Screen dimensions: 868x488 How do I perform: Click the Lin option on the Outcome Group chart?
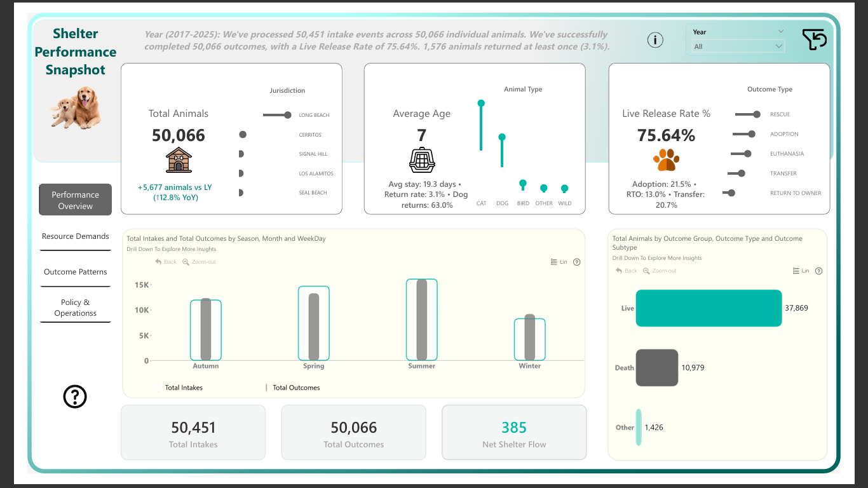click(x=803, y=270)
